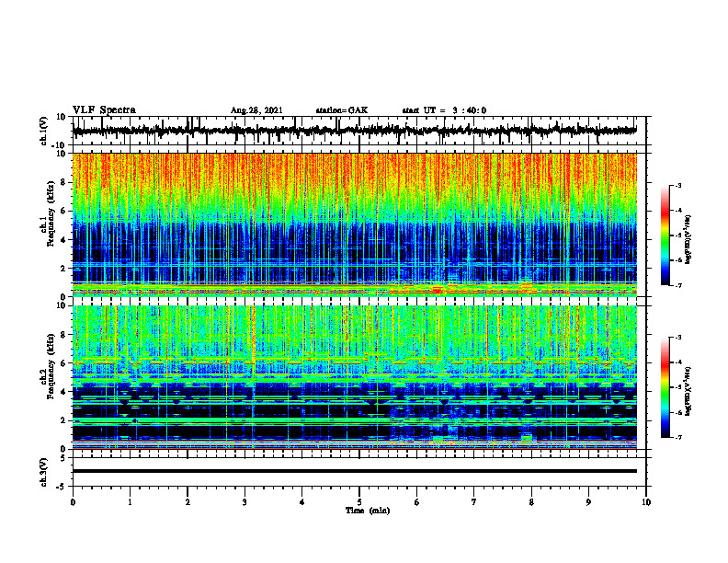Click the ch.1 spectrogram plot area
The height and width of the screenshot is (563, 728).
coord(355,224)
